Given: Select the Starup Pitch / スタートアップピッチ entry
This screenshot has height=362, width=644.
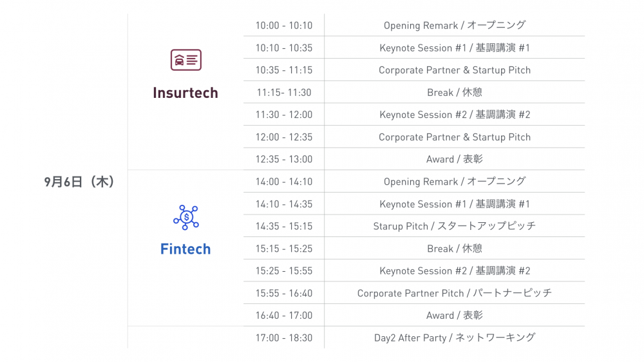Looking at the screenshot, I should [x=454, y=226].
